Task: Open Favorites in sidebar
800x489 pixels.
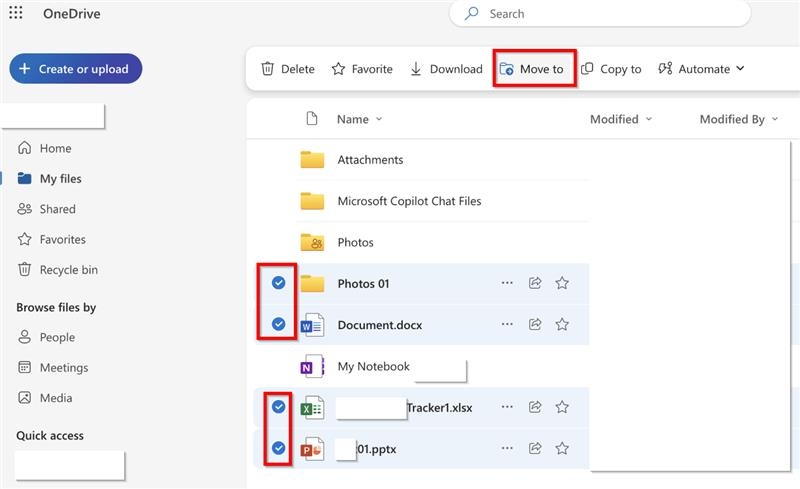Action: [52, 239]
